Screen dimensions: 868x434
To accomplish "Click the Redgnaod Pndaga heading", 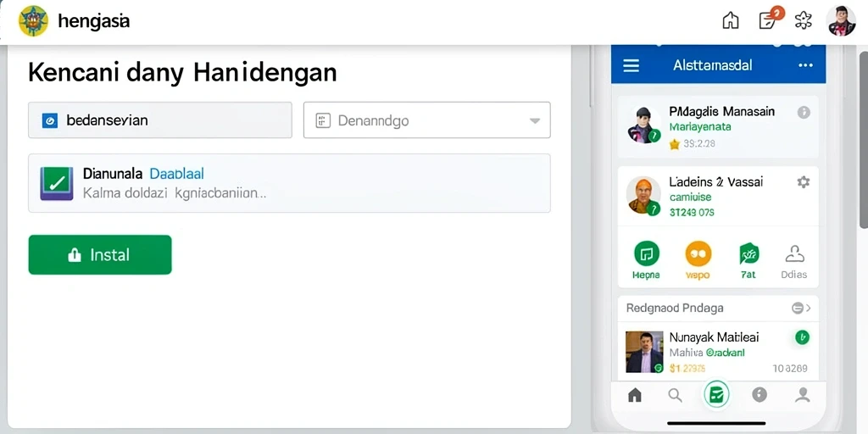I will pyautogui.click(x=675, y=308).
